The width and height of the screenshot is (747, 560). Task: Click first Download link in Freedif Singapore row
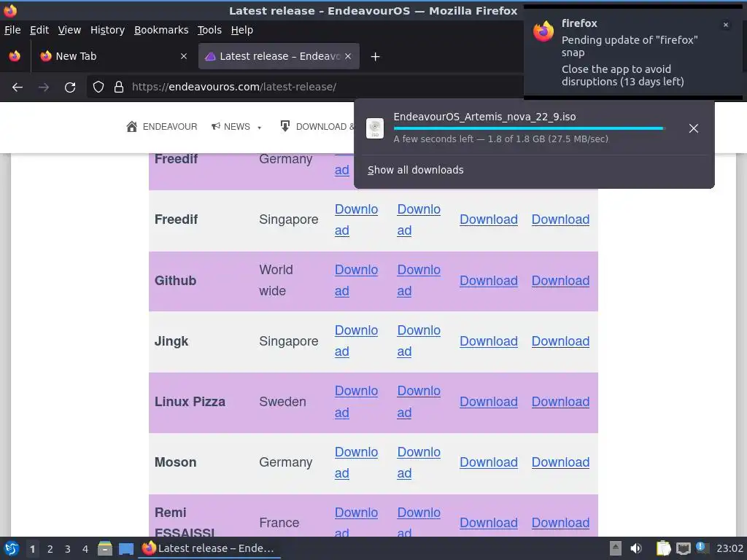pos(356,219)
